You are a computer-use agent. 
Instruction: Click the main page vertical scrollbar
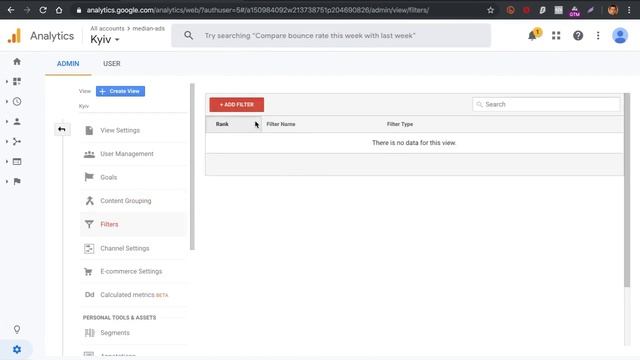point(627,190)
